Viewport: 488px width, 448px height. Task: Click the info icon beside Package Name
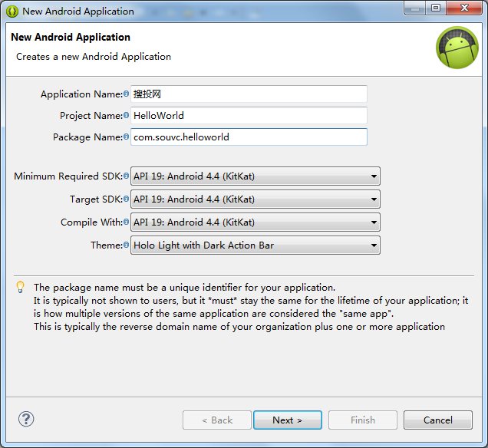[126, 137]
